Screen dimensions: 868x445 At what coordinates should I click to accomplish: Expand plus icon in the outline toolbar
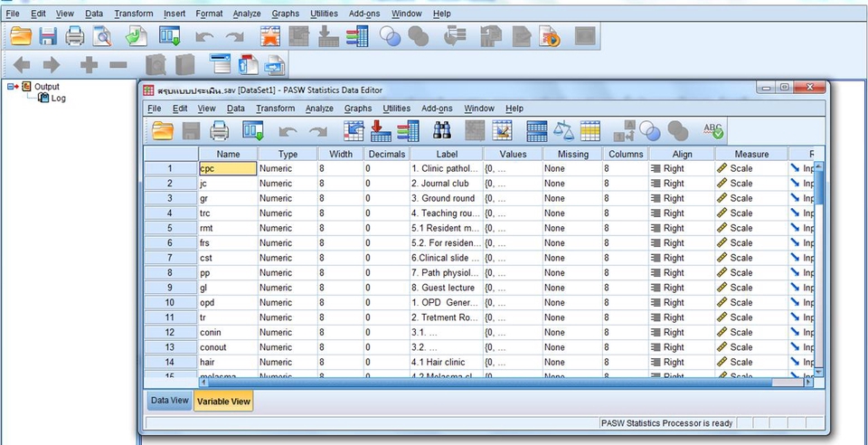pyautogui.click(x=89, y=65)
